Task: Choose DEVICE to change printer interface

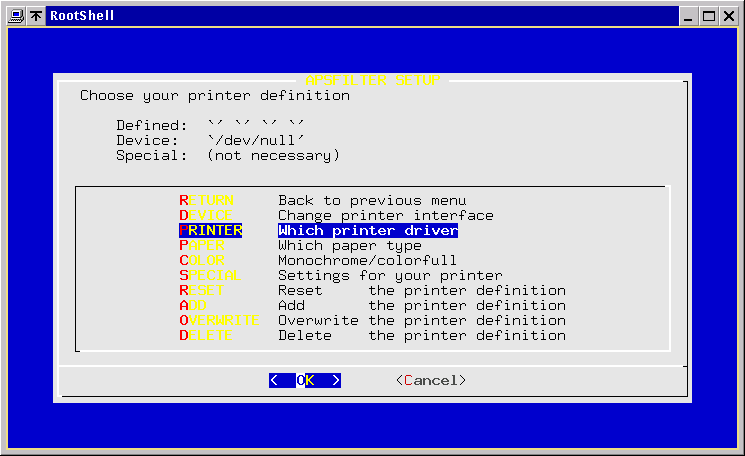Action: (x=209, y=216)
